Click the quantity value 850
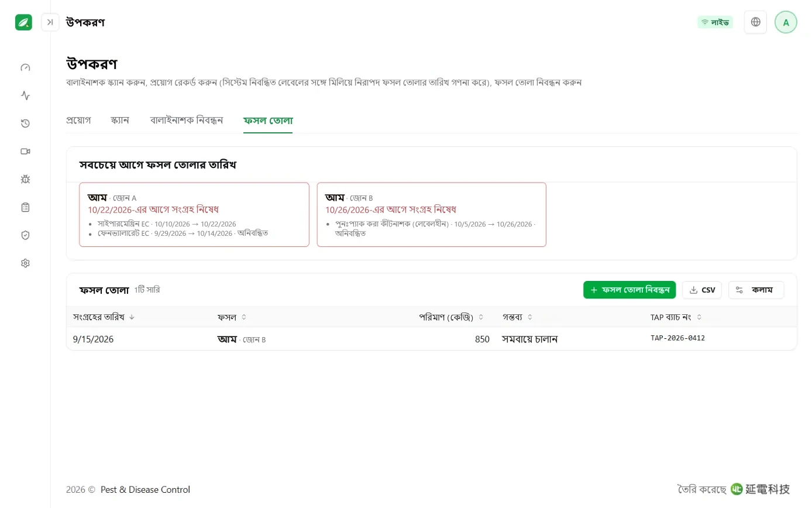The width and height of the screenshot is (812, 508). click(482, 339)
